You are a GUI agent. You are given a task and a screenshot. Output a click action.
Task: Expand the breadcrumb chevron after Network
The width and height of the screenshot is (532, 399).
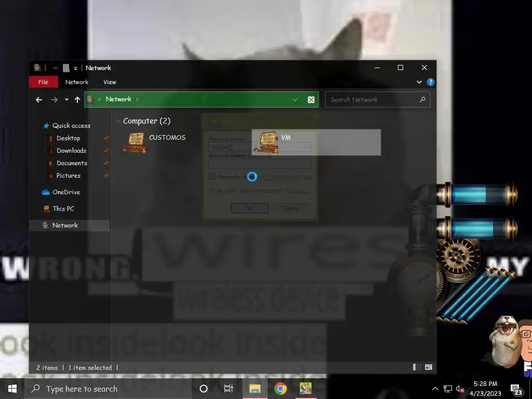tap(137, 99)
